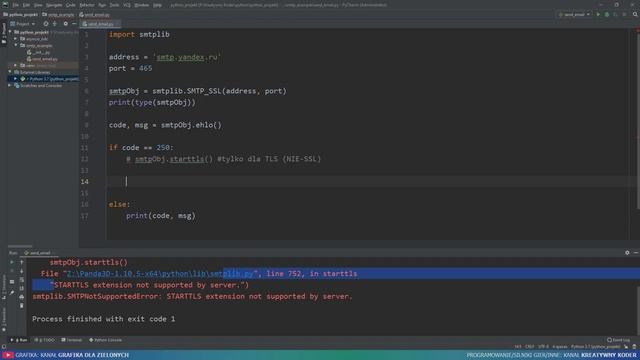Click 'Process finished with exit code 1' text
This screenshot has height=360, width=640.
click(x=104, y=319)
